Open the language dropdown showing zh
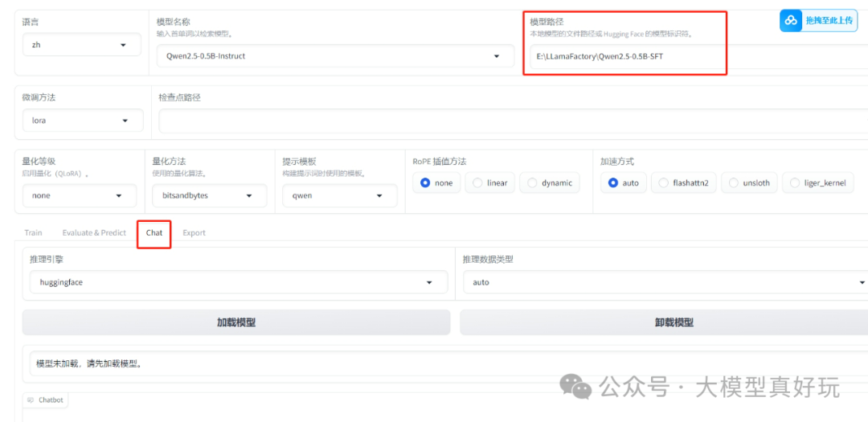Screen dimensions: 868x422 [81, 45]
